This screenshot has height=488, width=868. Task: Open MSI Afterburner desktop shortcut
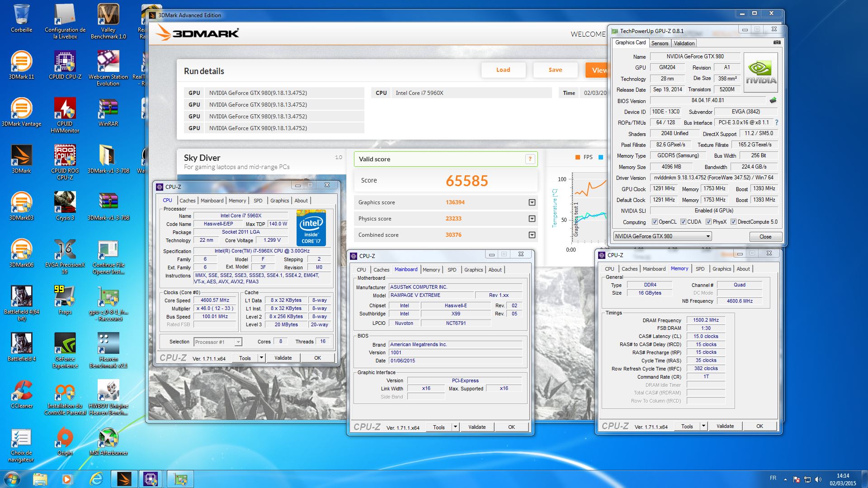point(108,441)
